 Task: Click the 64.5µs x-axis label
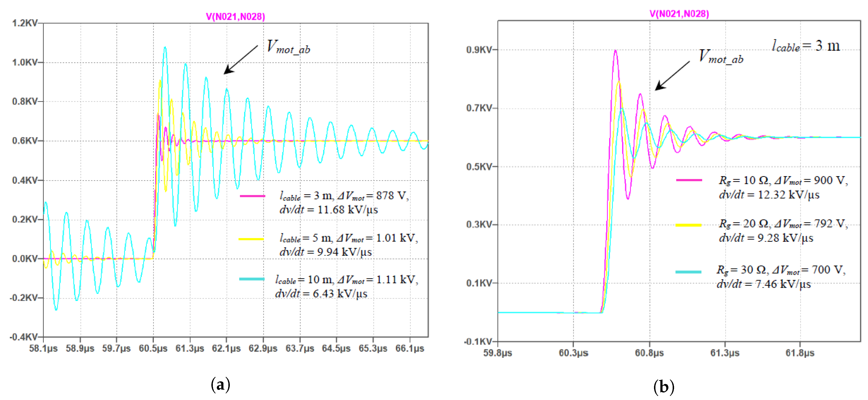336,349
